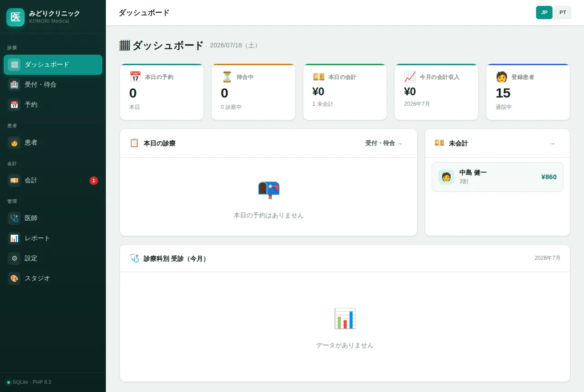Image resolution: width=584 pixels, height=392 pixels.
Task: Switch language to JP
Action: (544, 12)
